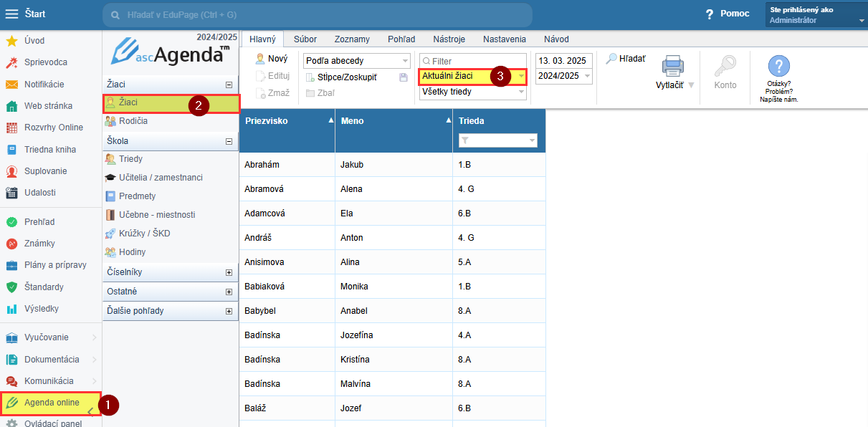Open the Aktuálni žiaci dropdown
The height and width of the screenshot is (427, 868).
[521, 76]
